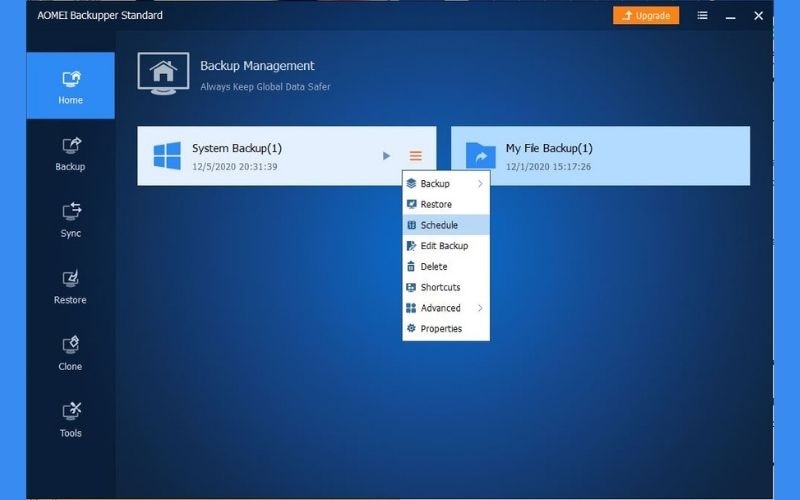Image resolution: width=800 pixels, height=500 pixels.
Task: Open the Tools sidebar section
Action: tap(70, 420)
